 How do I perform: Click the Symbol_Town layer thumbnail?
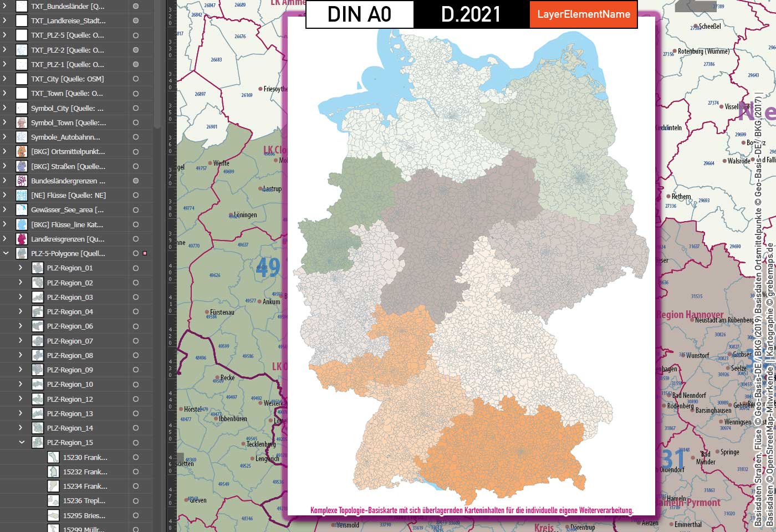coord(23,122)
